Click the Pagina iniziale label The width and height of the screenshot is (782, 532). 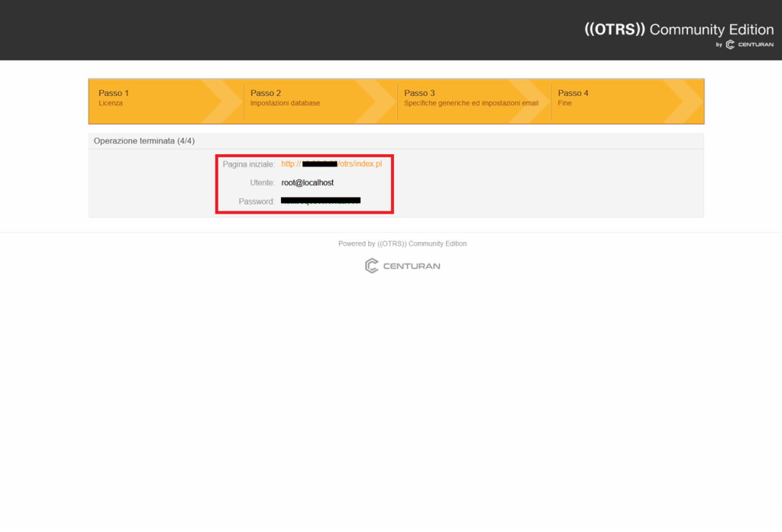pyautogui.click(x=248, y=164)
